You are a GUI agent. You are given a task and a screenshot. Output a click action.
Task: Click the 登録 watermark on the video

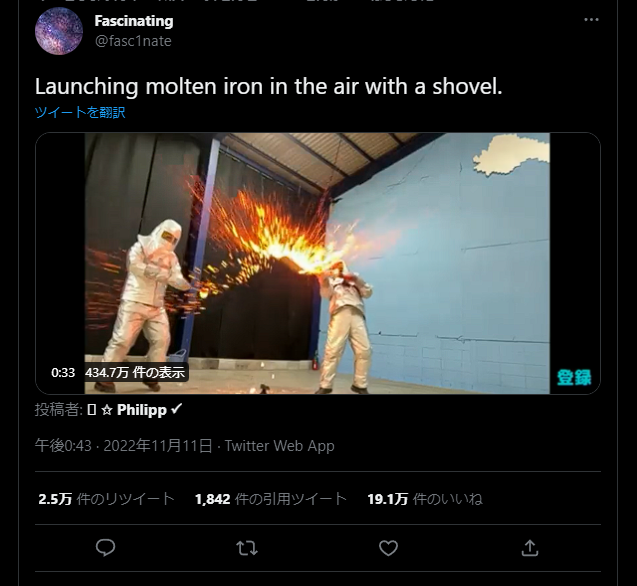point(573,377)
